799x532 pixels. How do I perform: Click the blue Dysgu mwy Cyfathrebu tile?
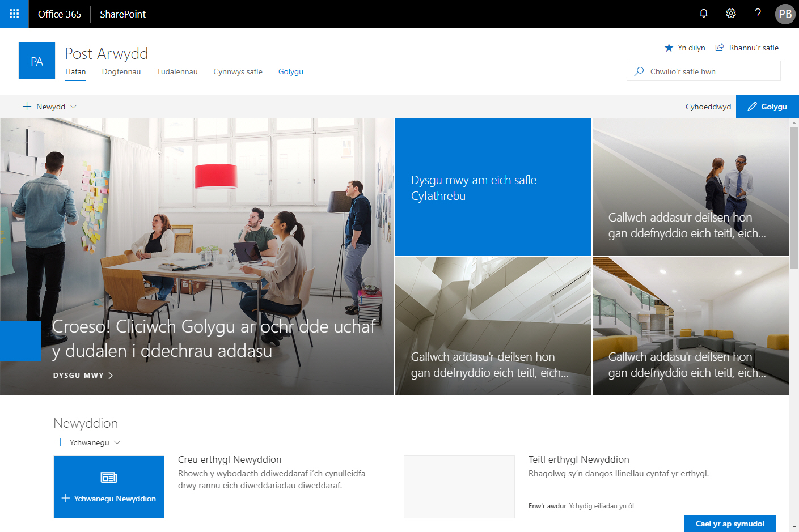[x=493, y=187]
